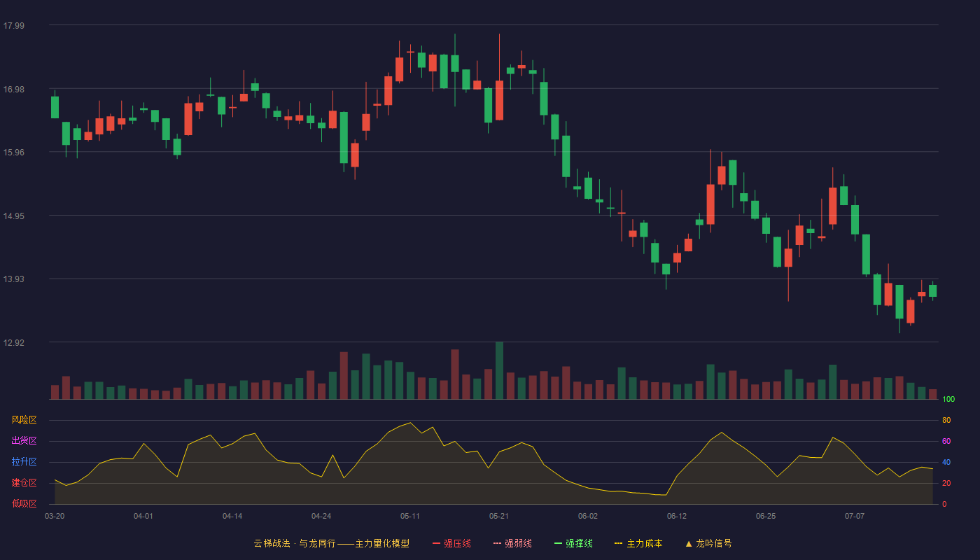980x560 pixels.
Task: Click the 06-12 date axis label
Action: click(x=677, y=516)
